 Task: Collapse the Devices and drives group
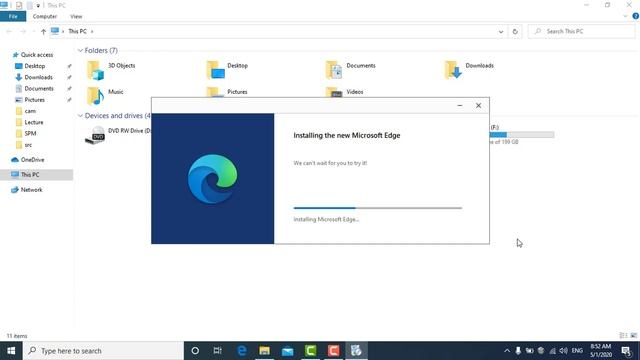pyautogui.click(x=80, y=116)
